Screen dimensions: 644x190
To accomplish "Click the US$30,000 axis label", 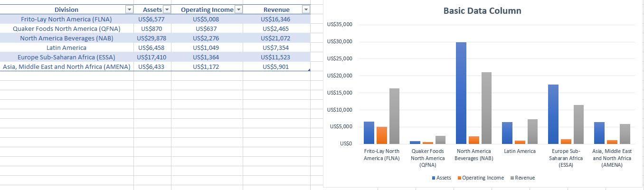I will pos(340,41).
